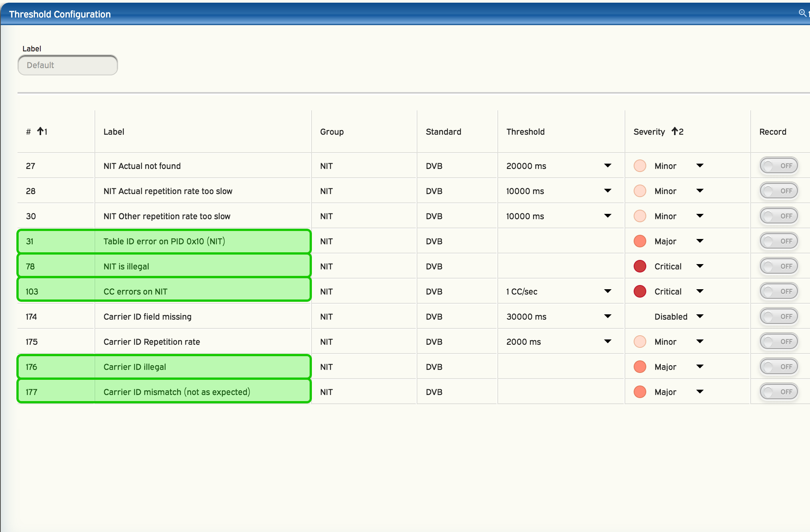Viewport: 810px width, 532px height.
Task: Toggle Record switch for Carrier ID mismatch row
Action: click(778, 392)
